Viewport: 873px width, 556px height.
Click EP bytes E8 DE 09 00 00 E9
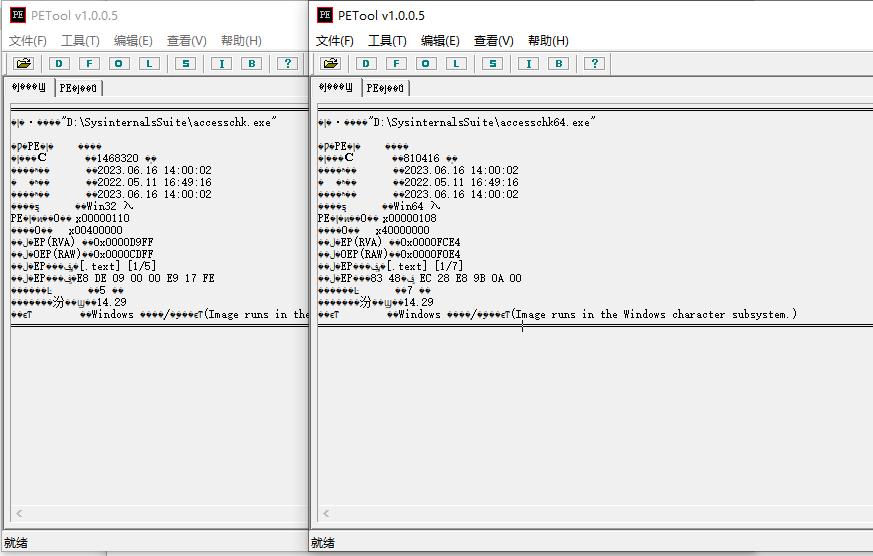[131, 278]
